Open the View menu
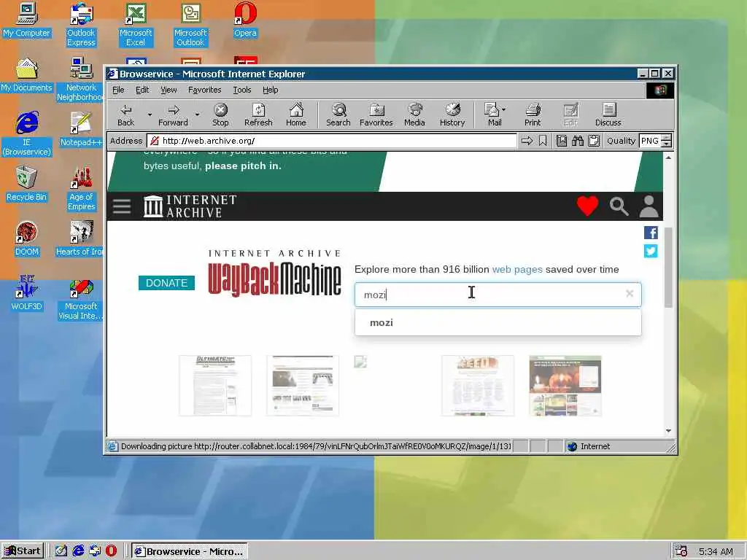This screenshot has width=747, height=560. tap(169, 90)
